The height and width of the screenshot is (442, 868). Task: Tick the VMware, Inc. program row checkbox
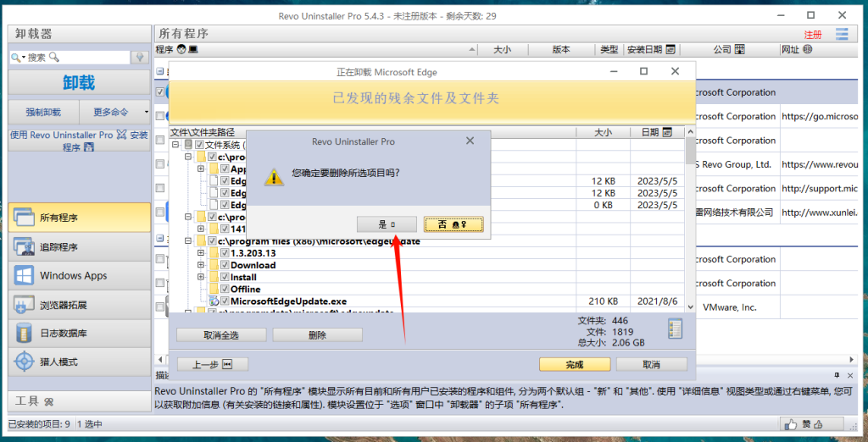pyautogui.click(x=159, y=307)
